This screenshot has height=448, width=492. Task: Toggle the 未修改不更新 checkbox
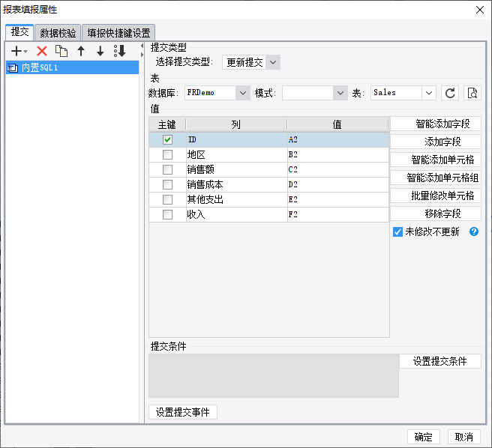[x=397, y=232]
